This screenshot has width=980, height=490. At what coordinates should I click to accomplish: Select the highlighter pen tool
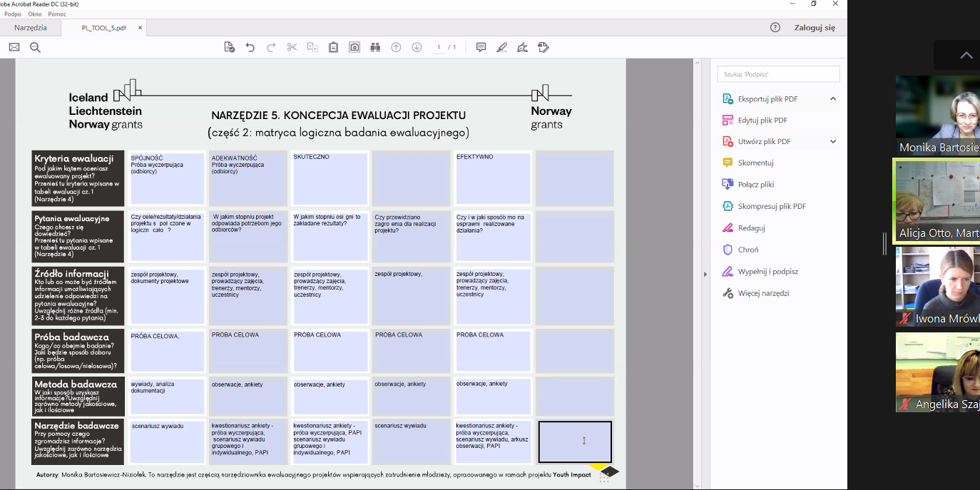tap(501, 48)
